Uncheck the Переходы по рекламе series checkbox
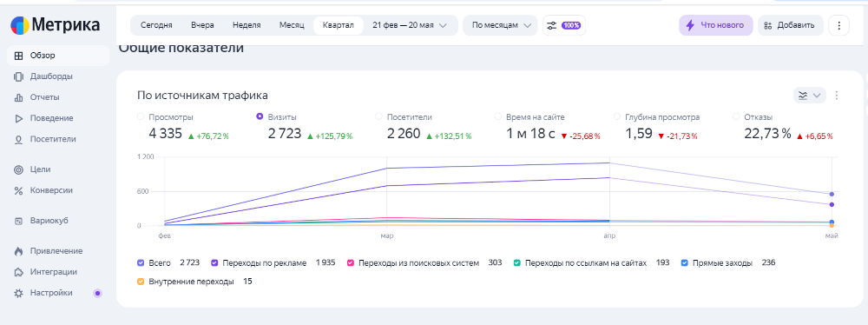 click(214, 263)
